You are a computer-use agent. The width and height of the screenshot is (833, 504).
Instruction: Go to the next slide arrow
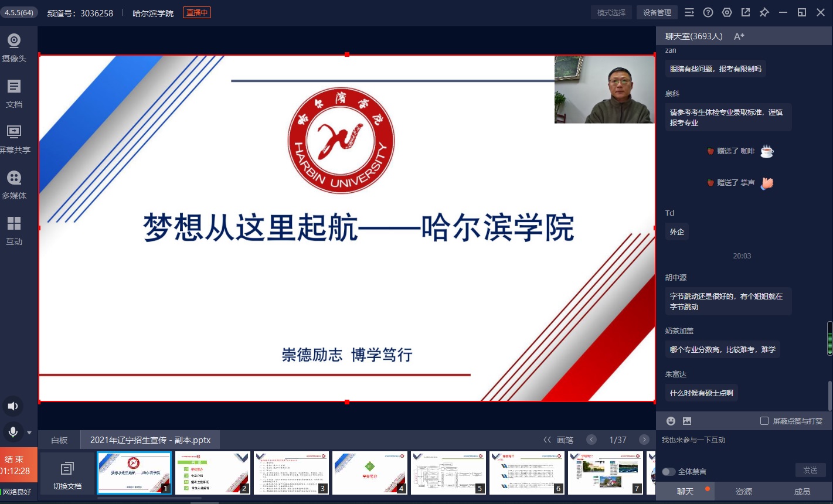click(644, 440)
